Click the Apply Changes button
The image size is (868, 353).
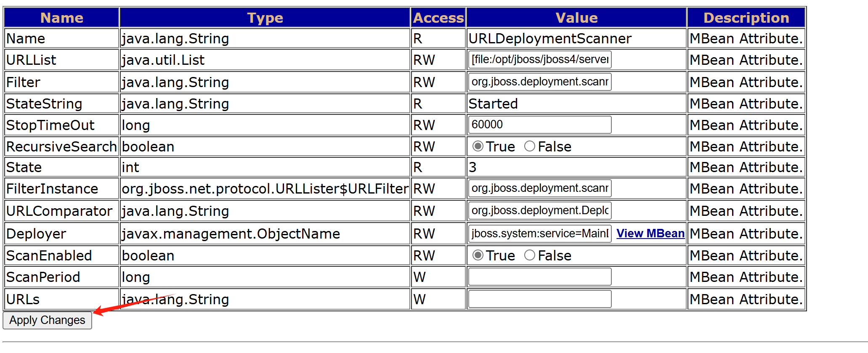pos(47,320)
